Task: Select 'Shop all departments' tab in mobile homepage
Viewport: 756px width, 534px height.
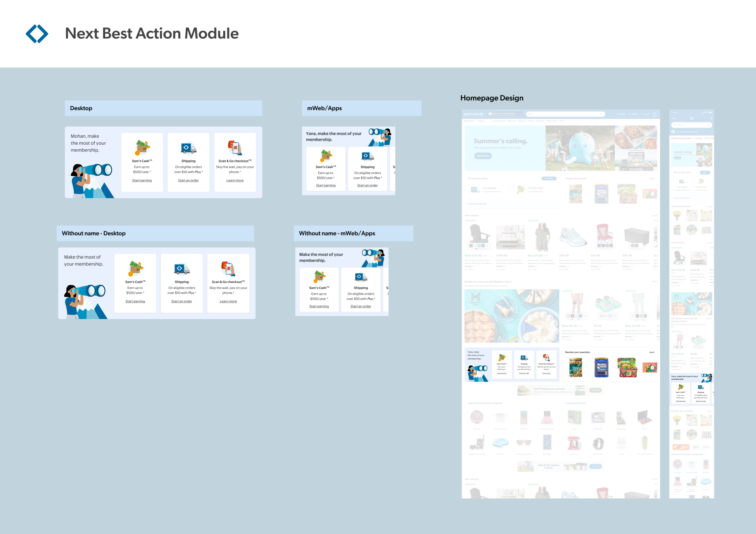Action: (x=681, y=138)
